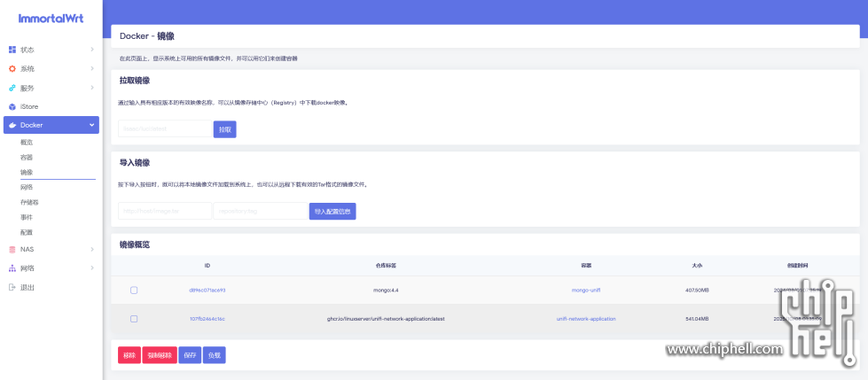Click the Docker whale icon

coord(12,126)
